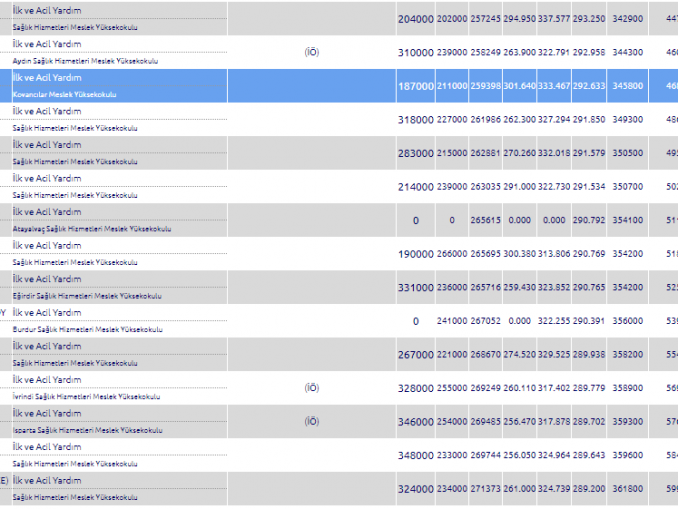The image size is (678, 509).
Task: Click İlk ve Acil Yardım in Kovancılar row
Action: click(47, 78)
